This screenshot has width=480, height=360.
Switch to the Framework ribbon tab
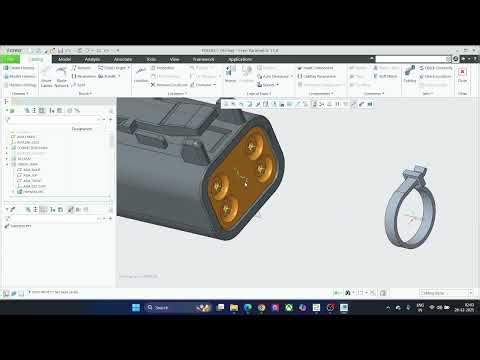point(203,59)
